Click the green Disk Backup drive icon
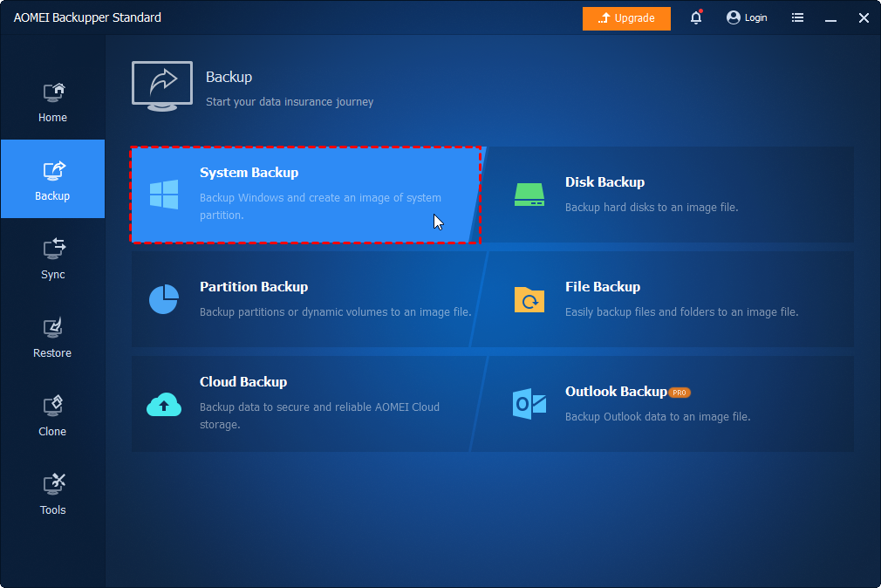Image resolution: width=881 pixels, height=588 pixels. coord(529,195)
